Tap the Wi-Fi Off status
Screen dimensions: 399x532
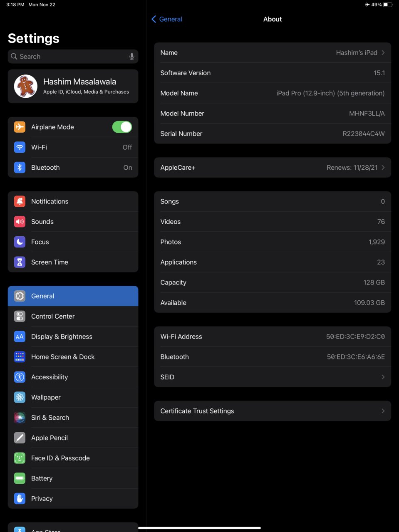click(127, 147)
